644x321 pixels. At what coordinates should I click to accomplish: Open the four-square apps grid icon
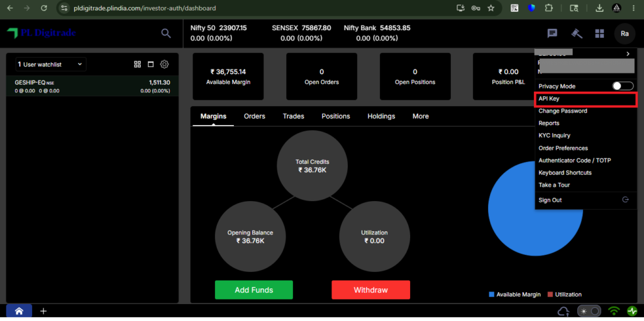coord(599,34)
